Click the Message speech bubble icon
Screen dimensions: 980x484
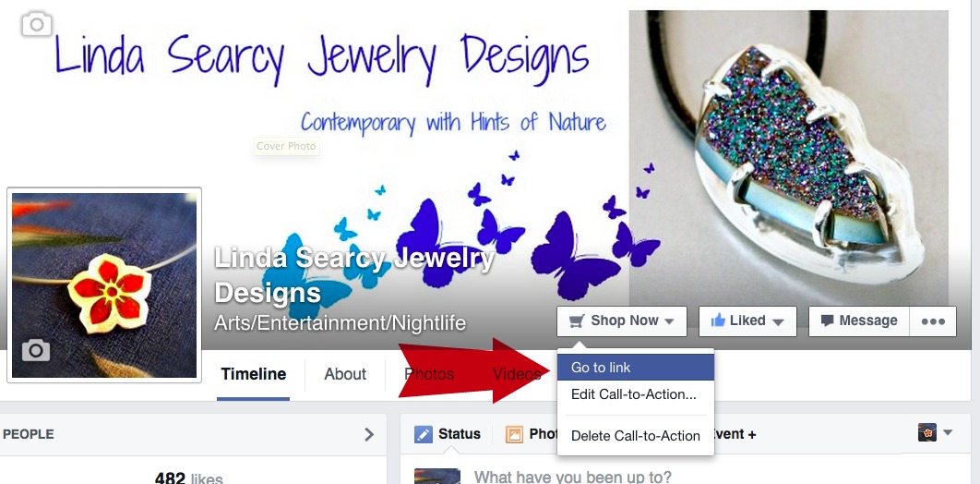pyautogui.click(x=827, y=321)
